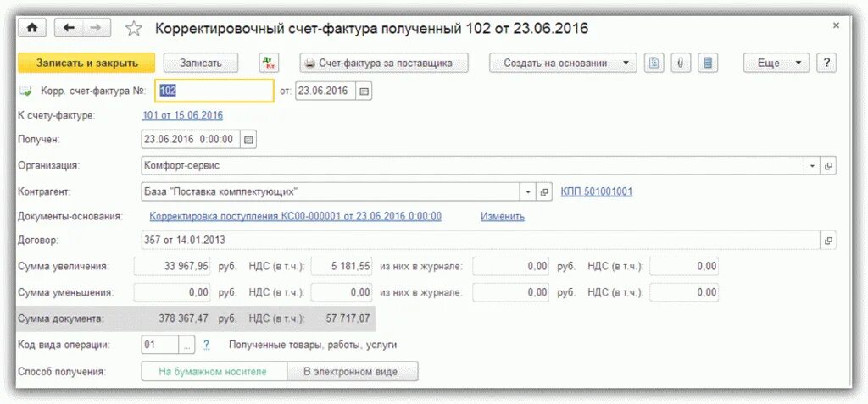This screenshot has height=404, width=868.
Task: Open the help question mark button
Action: coord(826,63)
